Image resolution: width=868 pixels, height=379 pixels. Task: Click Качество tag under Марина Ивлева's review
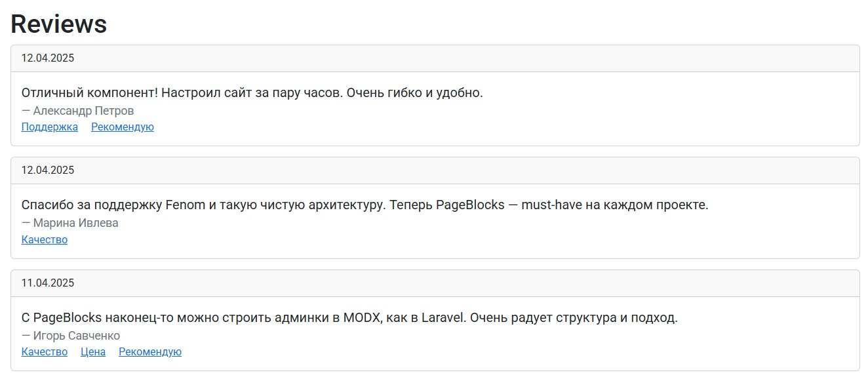click(45, 240)
